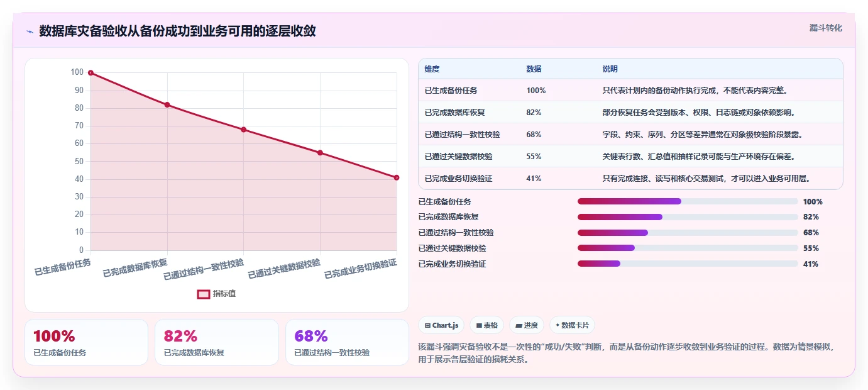Click the 55% label beside progress bar
This screenshot has width=868, height=390.
pyautogui.click(x=811, y=248)
